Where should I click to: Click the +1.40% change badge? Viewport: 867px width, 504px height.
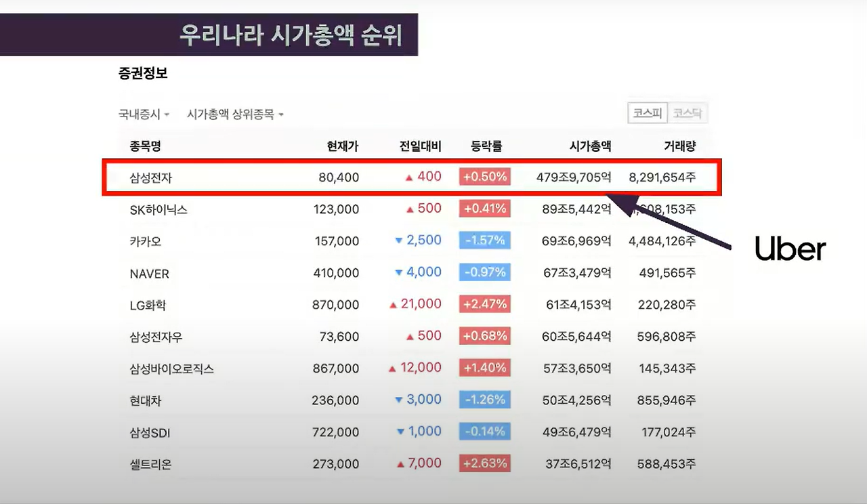(484, 368)
